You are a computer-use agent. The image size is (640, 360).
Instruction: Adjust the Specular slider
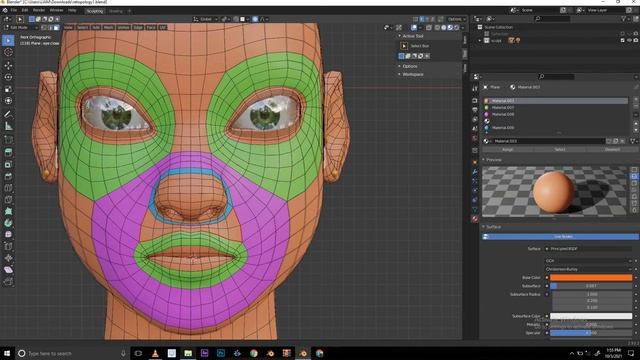[x=591, y=333]
